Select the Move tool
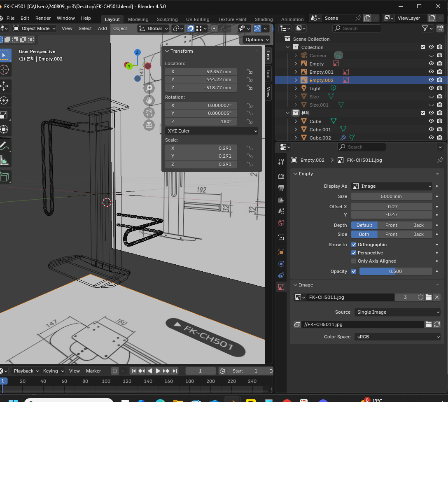 pos(5,86)
